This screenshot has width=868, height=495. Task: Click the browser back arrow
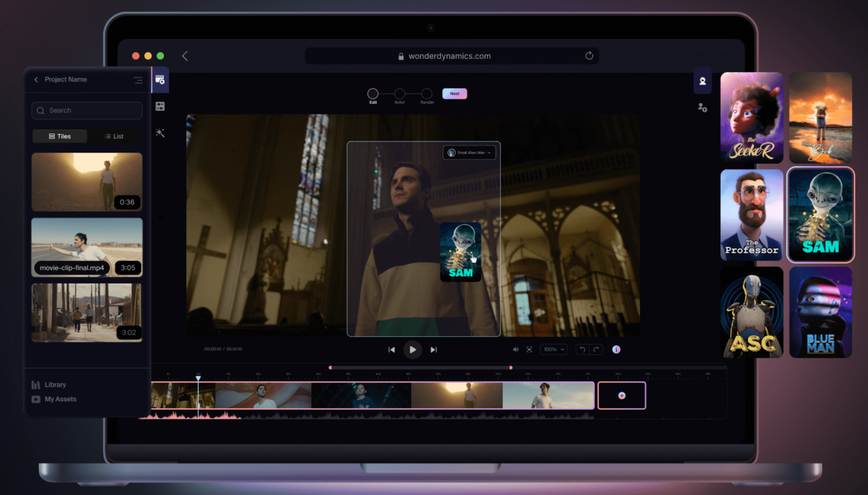coord(185,56)
